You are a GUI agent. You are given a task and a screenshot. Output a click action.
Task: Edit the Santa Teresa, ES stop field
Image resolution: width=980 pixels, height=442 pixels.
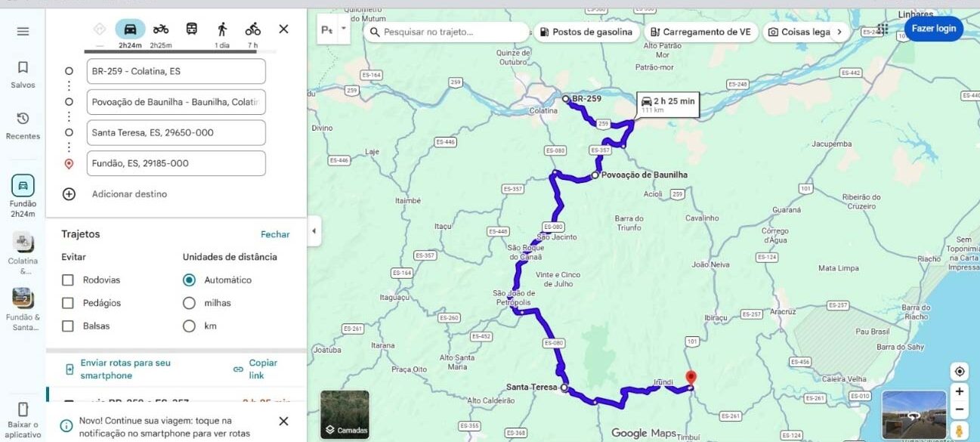(176, 132)
